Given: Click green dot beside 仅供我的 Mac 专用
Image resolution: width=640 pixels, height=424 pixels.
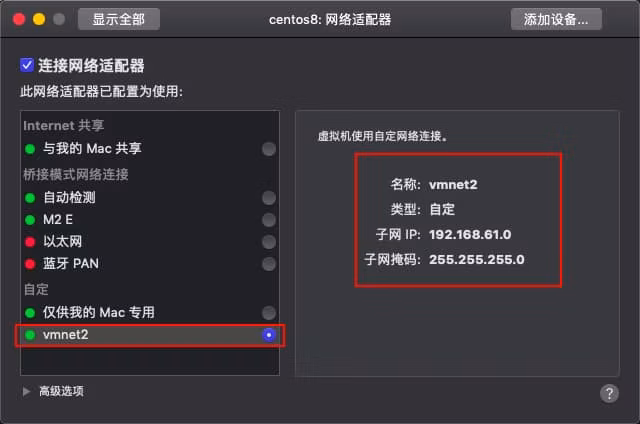Looking at the screenshot, I should (30, 313).
